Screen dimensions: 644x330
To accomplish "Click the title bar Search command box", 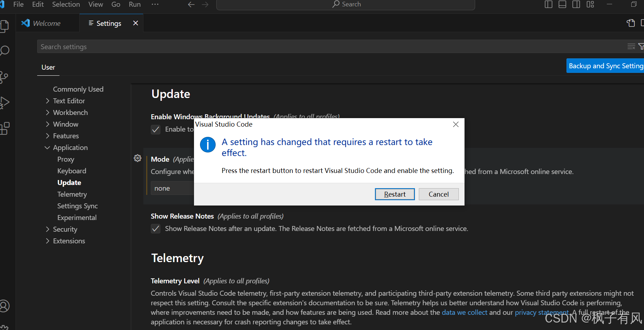I will (x=346, y=5).
